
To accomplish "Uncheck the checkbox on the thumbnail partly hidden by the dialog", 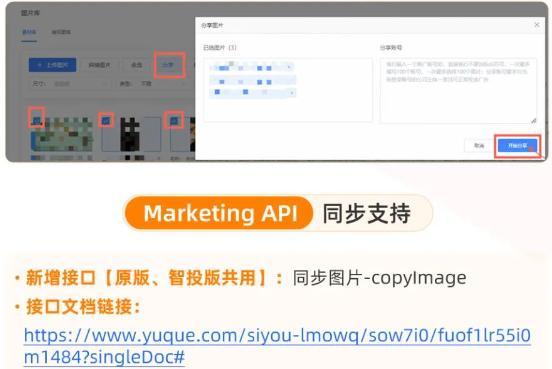I will [x=174, y=121].
